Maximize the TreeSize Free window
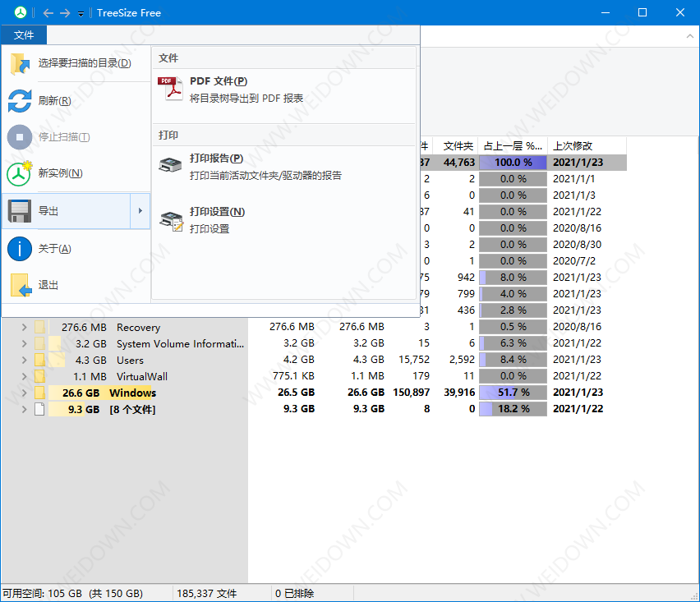 pyautogui.click(x=642, y=12)
